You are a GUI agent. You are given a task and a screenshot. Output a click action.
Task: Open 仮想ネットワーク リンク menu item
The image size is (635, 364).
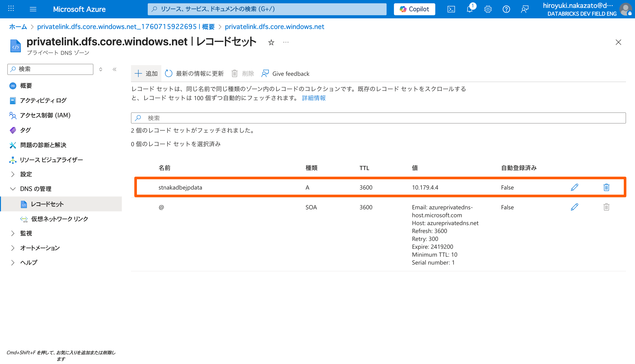[59, 219]
